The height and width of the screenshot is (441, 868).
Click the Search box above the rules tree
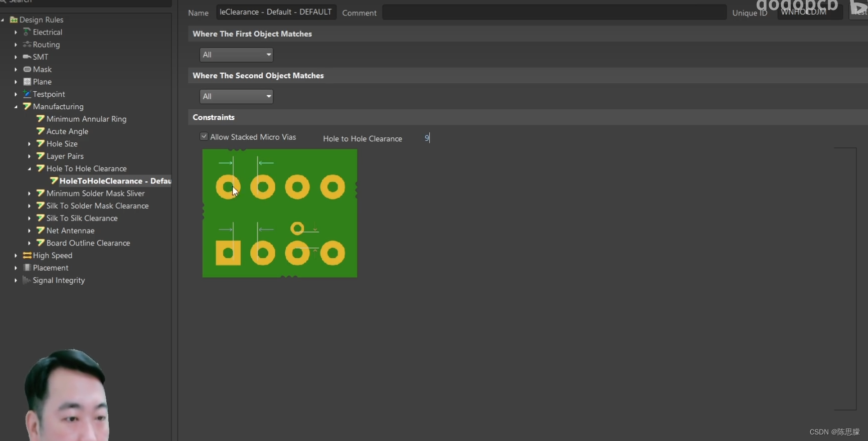[x=86, y=2]
